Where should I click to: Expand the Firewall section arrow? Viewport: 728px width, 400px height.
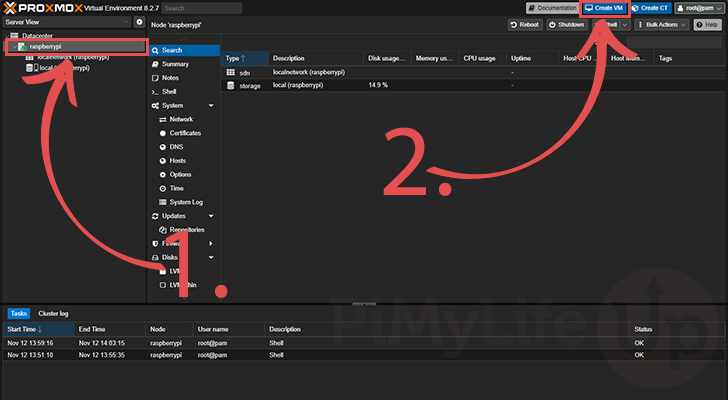click(211, 244)
